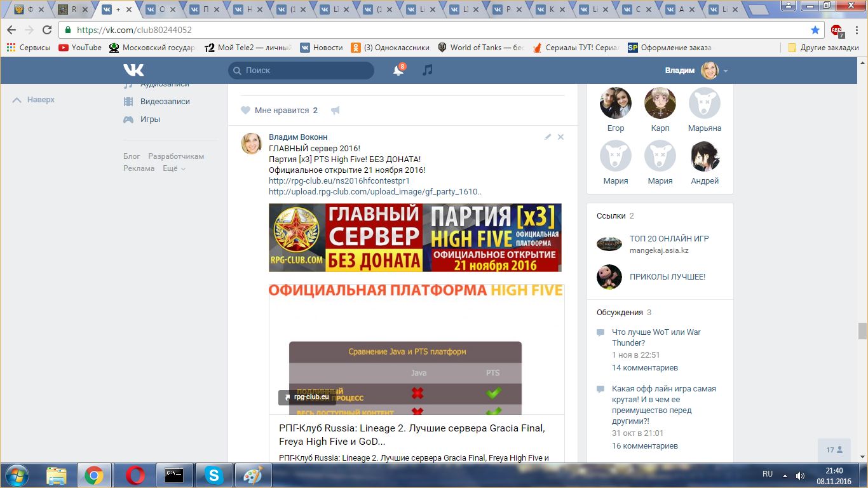
Task: Open the Другие закладки bookmarks folder
Action: coord(823,48)
